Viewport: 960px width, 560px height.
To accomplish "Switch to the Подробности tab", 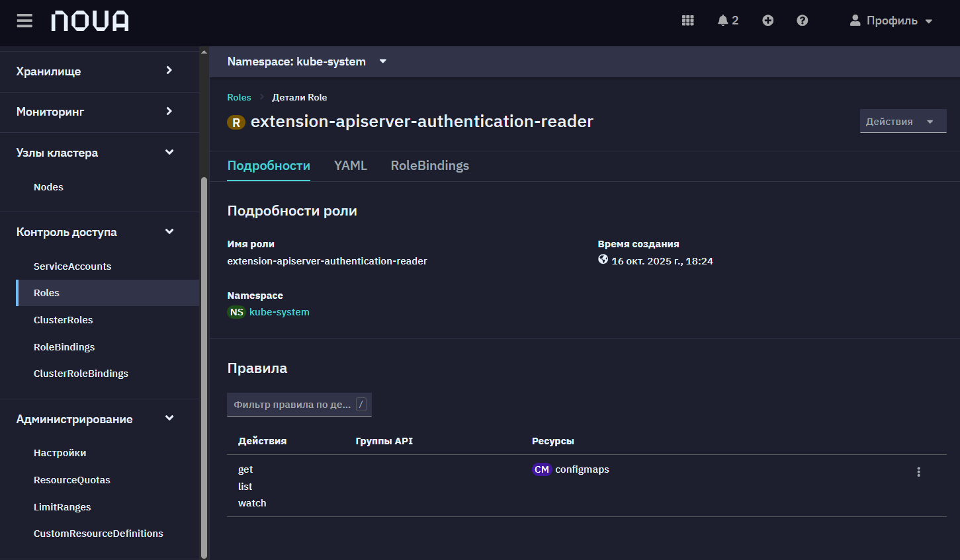I will 269,165.
